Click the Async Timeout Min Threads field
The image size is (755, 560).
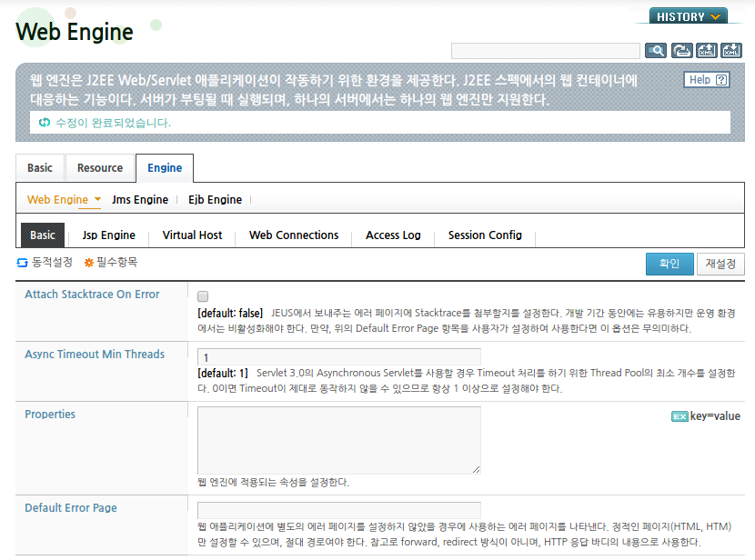point(339,357)
